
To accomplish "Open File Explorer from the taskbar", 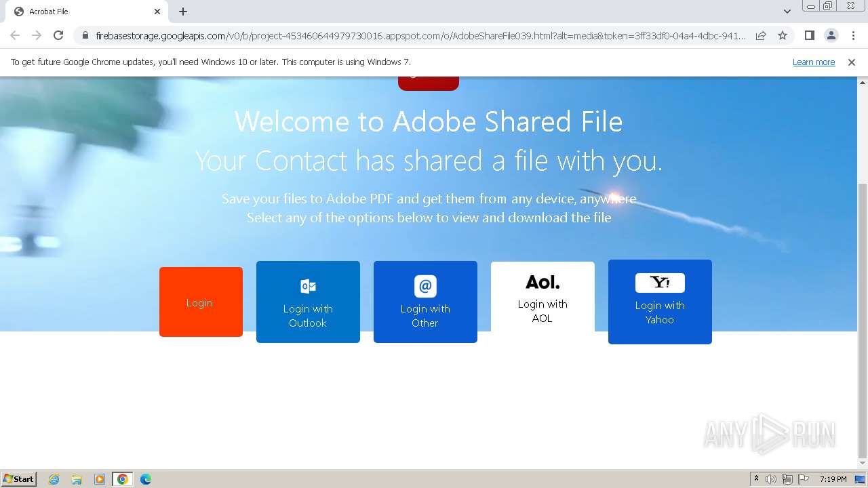I will click(77, 479).
